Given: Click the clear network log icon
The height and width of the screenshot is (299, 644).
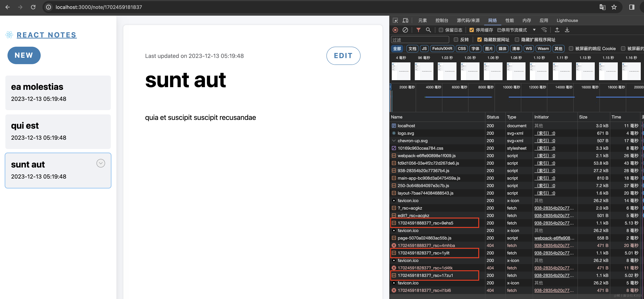Looking at the screenshot, I should pos(405,30).
